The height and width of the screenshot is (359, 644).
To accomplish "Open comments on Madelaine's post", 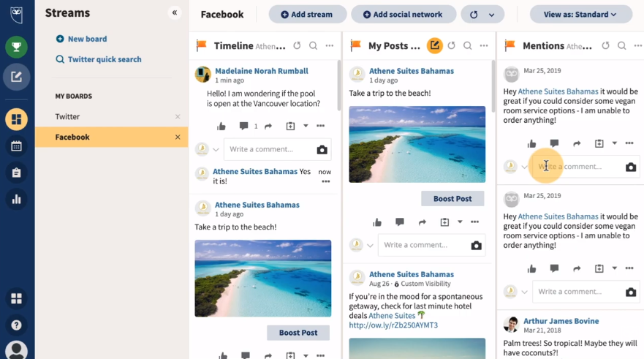I will click(x=243, y=126).
